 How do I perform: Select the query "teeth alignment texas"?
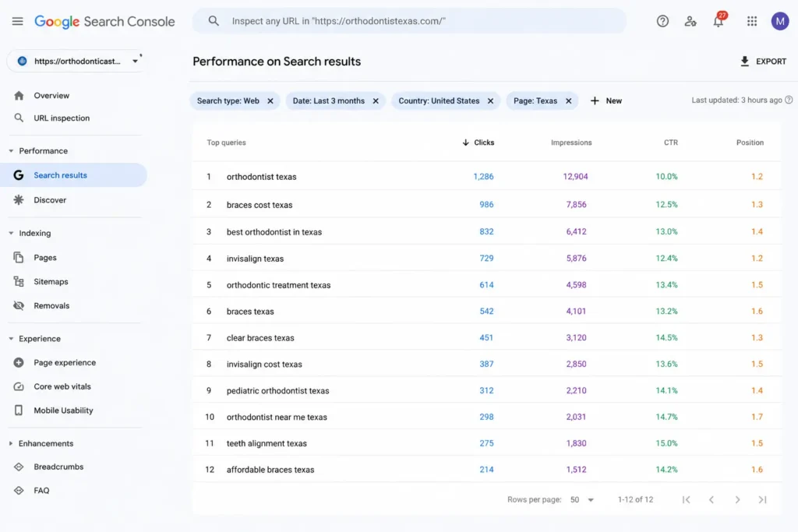pos(267,443)
